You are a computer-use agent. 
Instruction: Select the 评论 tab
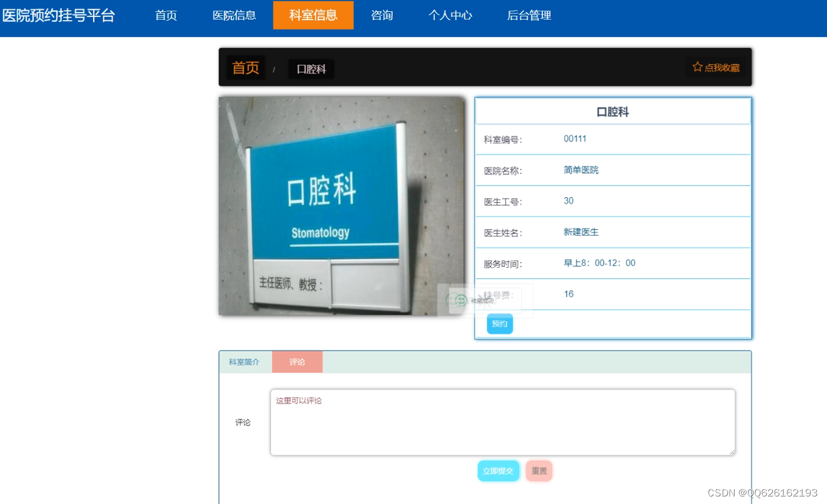click(297, 362)
